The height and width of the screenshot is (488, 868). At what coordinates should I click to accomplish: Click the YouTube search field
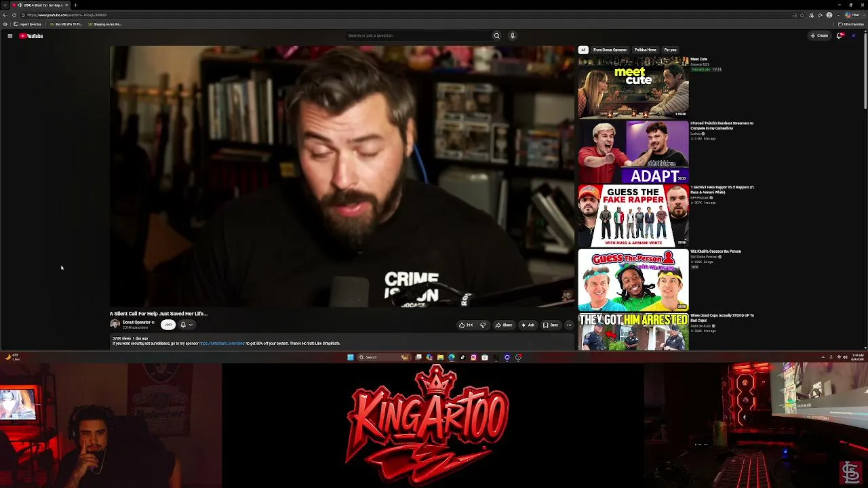[x=417, y=36]
